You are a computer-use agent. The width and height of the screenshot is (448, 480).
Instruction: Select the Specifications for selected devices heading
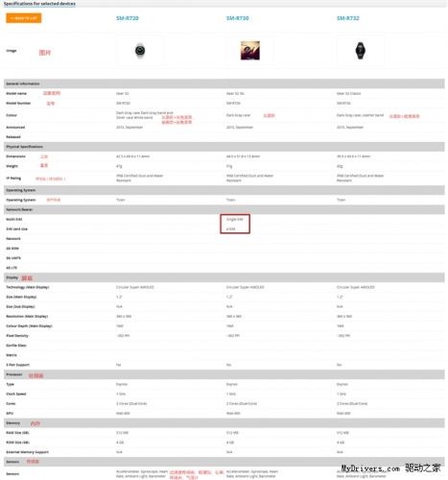tap(39, 4)
